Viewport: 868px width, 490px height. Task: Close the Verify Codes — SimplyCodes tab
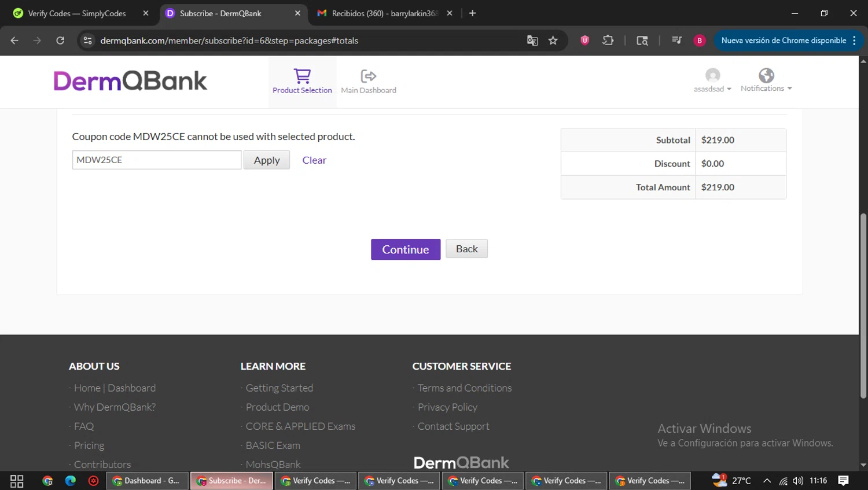pos(146,13)
